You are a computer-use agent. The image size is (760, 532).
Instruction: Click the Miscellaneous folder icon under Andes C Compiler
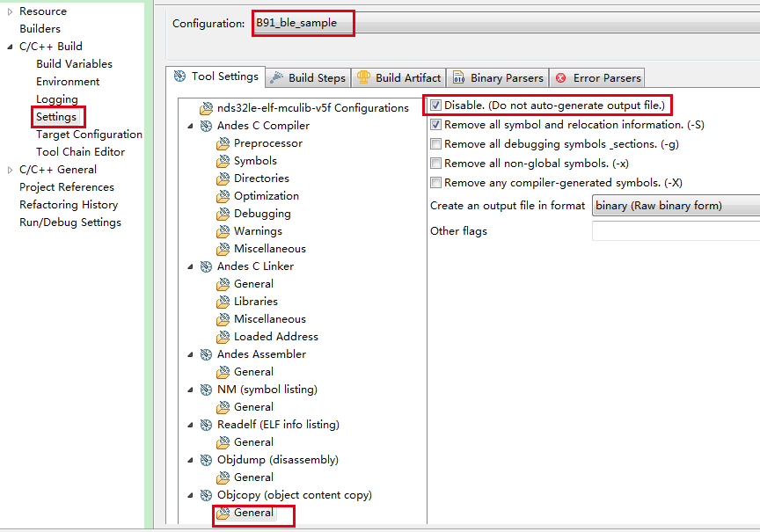[x=223, y=249]
